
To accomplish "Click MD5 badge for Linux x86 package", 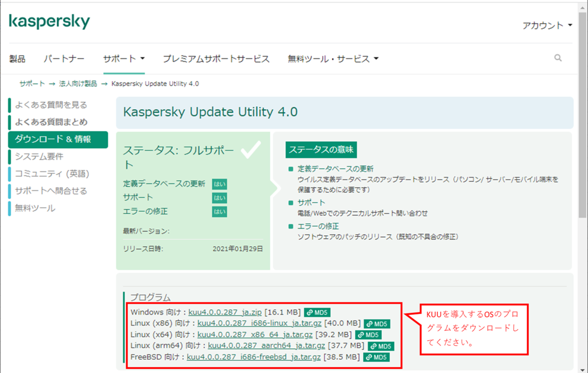I will click(377, 323).
